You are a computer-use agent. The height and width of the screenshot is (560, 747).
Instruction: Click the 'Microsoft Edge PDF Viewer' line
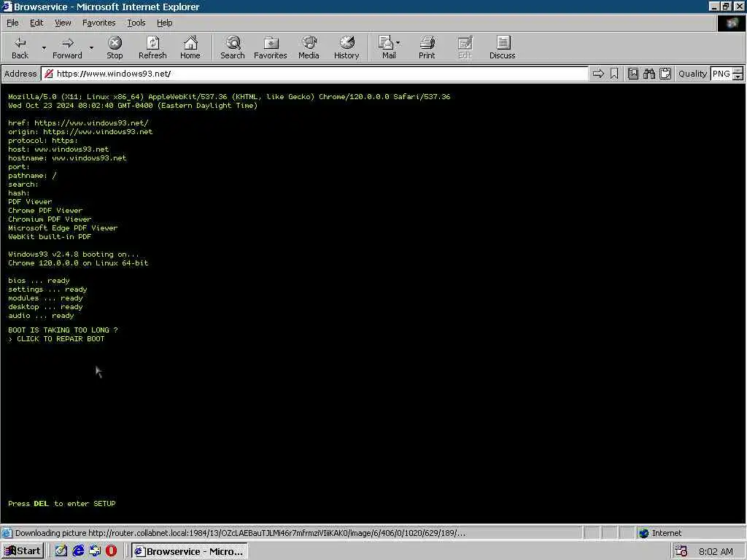(63, 228)
